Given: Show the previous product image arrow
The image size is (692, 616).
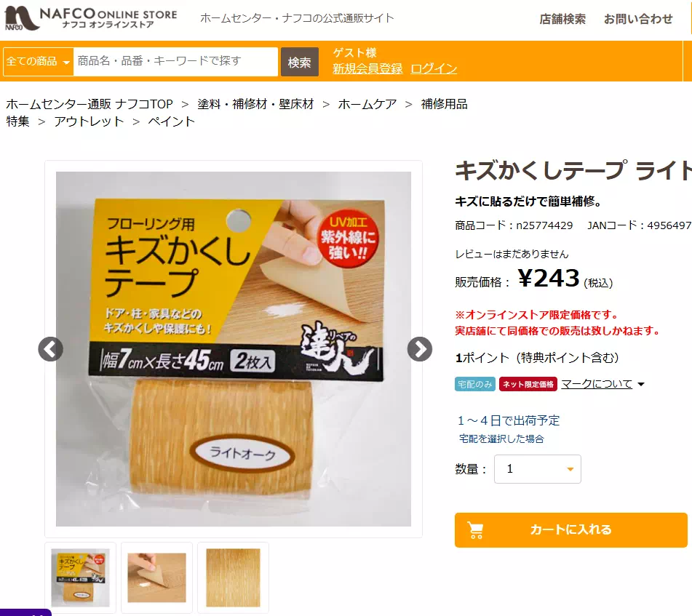Looking at the screenshot, I should [x=51, y=349].
